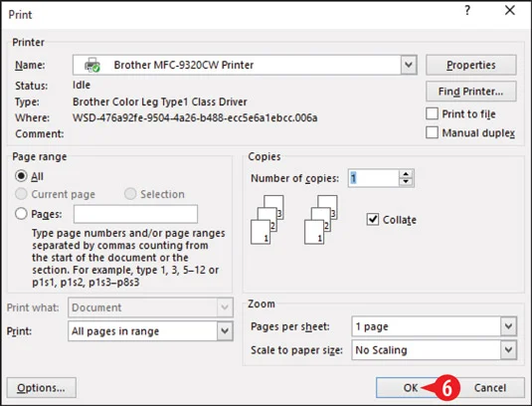This screenshot has height=406, width=532.
Task: Uncheck the Collate checkbox
Action: [373, 219]
